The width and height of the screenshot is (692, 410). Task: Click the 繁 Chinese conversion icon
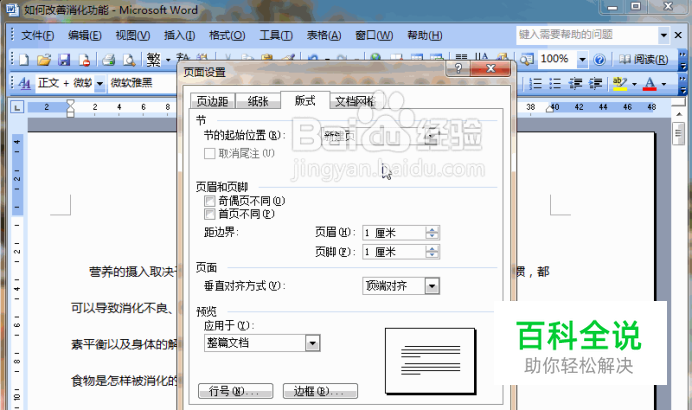point(154,60)
